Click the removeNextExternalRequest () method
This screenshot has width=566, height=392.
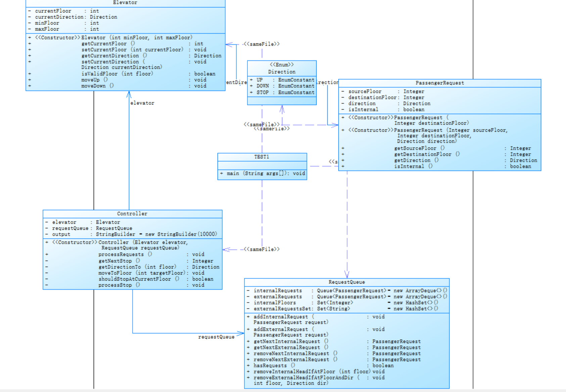coord(334,359)
